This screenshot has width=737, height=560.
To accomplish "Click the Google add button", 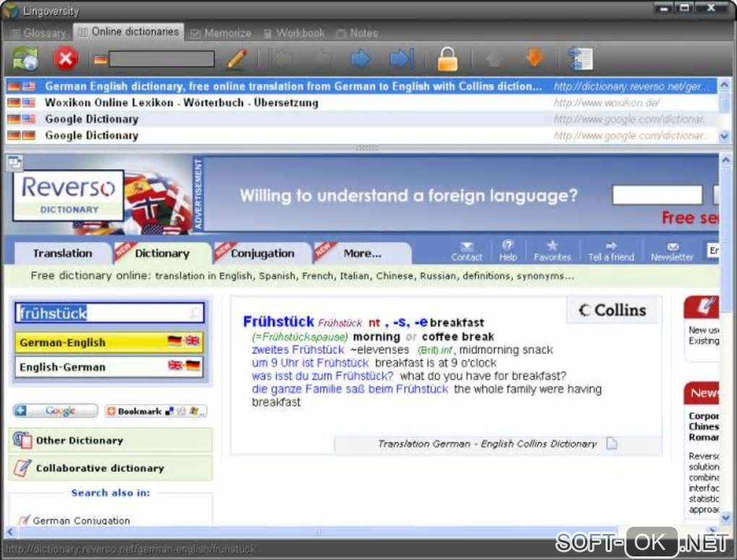I will [x=56, y=411].
